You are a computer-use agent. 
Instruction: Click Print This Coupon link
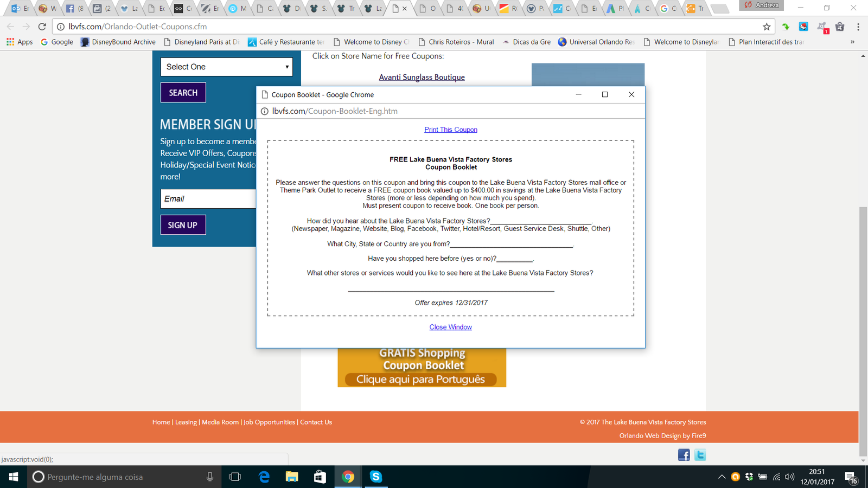[451, 130]
